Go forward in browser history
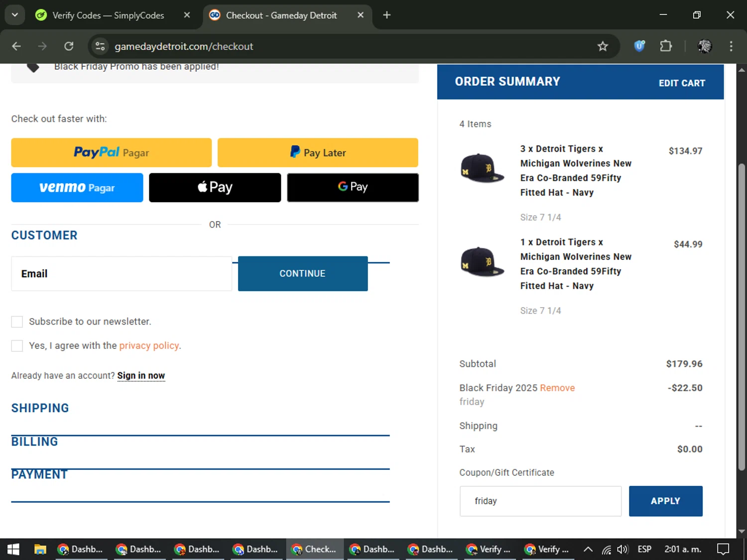The height and width of the screenshot is (560, 747). [x=42, y=46]
